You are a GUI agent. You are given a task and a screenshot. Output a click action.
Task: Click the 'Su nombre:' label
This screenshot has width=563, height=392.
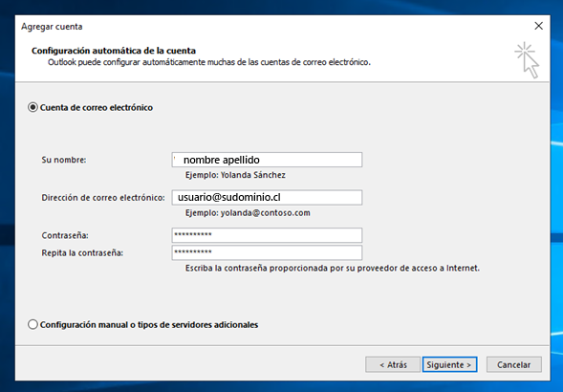pyautogui.click(x=64, y=160)
